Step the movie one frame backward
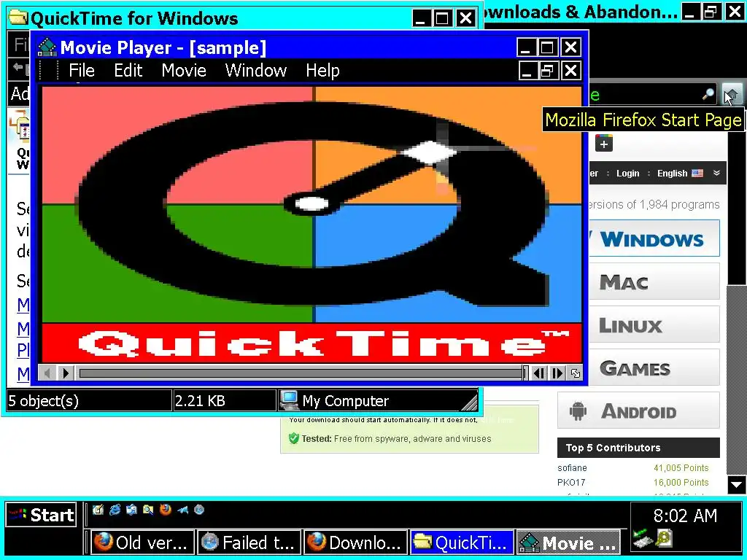Image resolution: width=747 pixels, height=560 pixels. 538,373
